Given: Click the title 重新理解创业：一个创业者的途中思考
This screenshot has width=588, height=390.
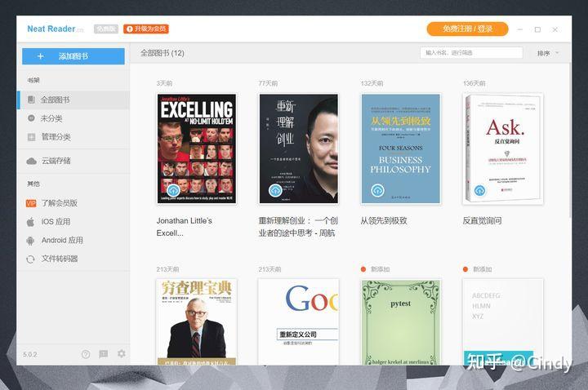Looking at the screenshot, I should coord(298,227).
